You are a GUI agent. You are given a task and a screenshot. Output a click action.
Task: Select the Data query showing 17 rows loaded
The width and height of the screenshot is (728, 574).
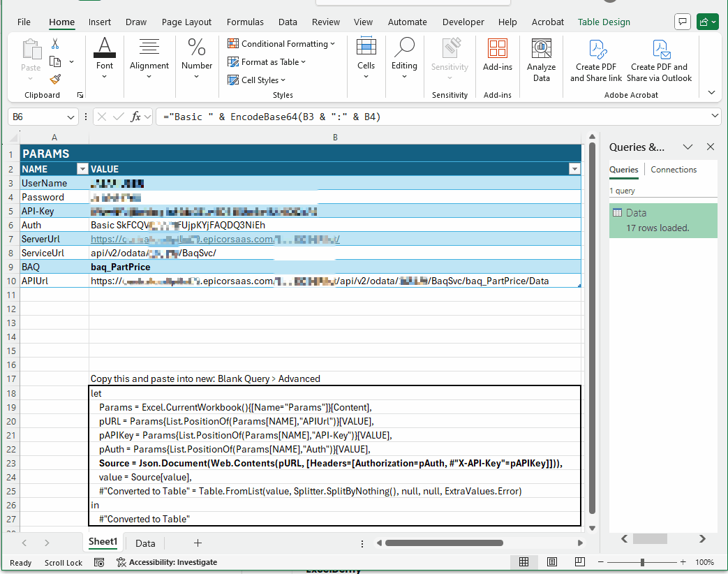pyautogui.click(x=662, y=219)
